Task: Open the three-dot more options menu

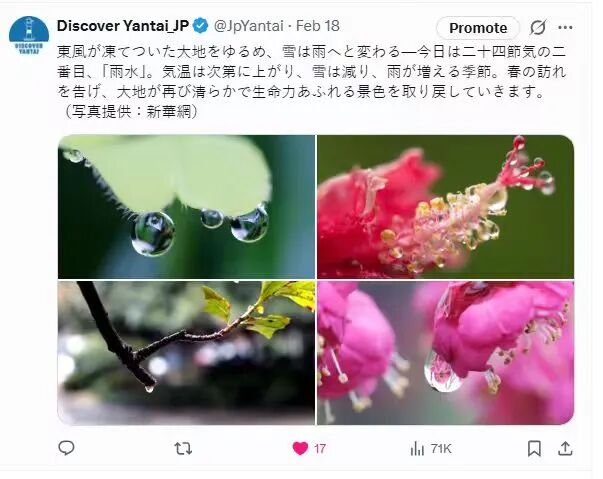Action: point(565,27)
